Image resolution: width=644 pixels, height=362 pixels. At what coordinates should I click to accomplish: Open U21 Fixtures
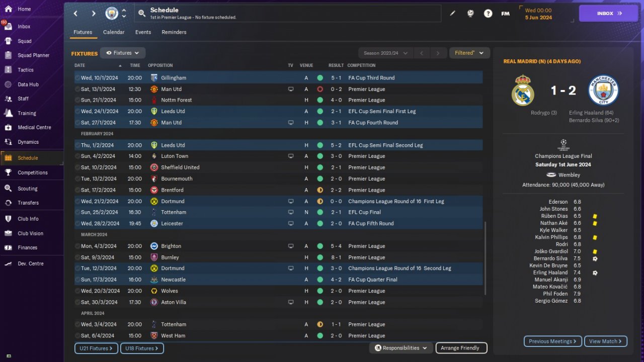(97, 348)
